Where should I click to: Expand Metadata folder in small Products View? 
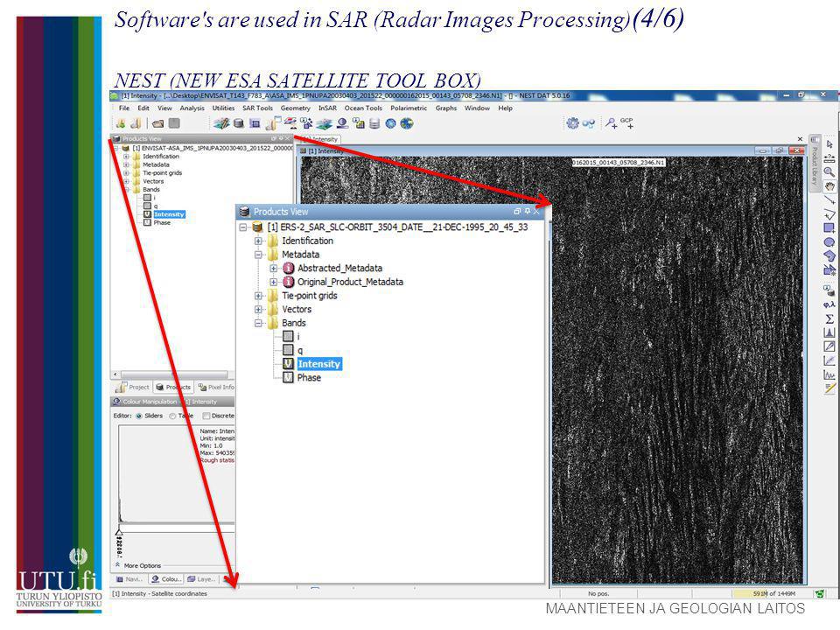(x=126, y=165)
